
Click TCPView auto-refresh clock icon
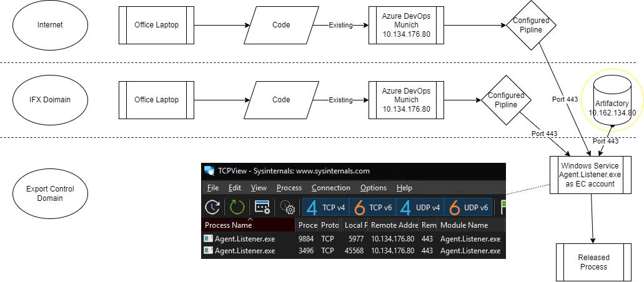coord(212,207)
